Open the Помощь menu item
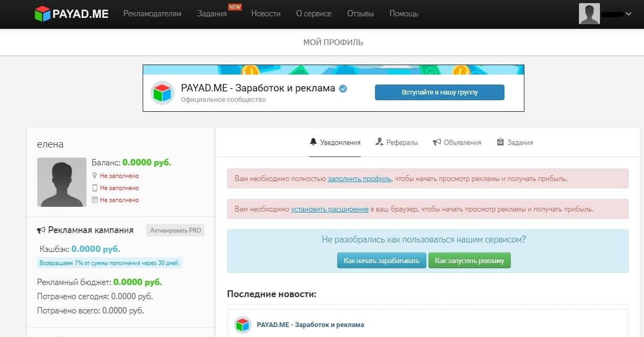This screenshot has height=337, width=644. pyautogui.click(x=404, y=14)
